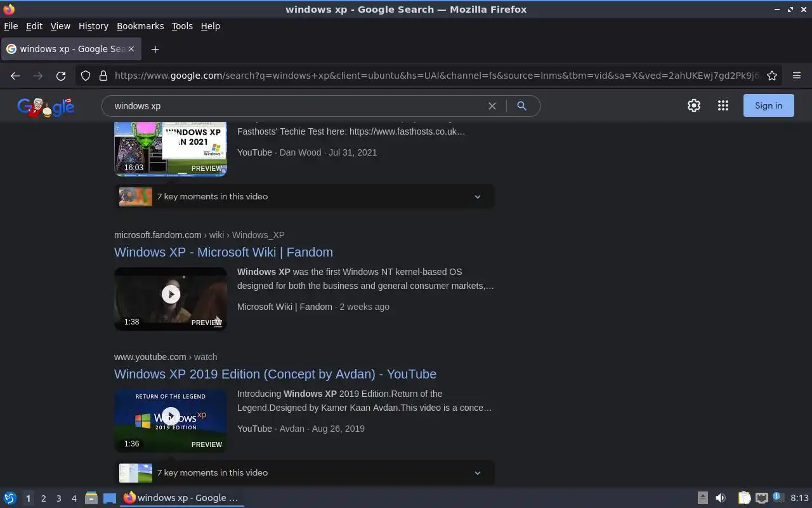Click the www.youtube.com watch breadcrumb
812x508 pixels.
point(166,357)
